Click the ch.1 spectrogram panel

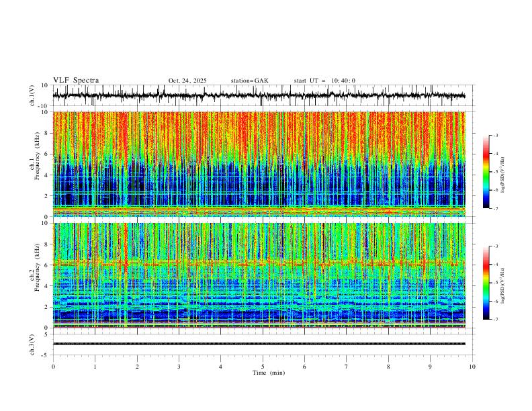pos(259,164)
